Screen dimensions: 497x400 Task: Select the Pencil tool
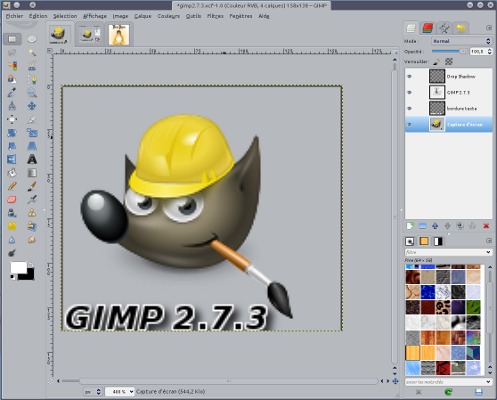click(x=12, y=186)
